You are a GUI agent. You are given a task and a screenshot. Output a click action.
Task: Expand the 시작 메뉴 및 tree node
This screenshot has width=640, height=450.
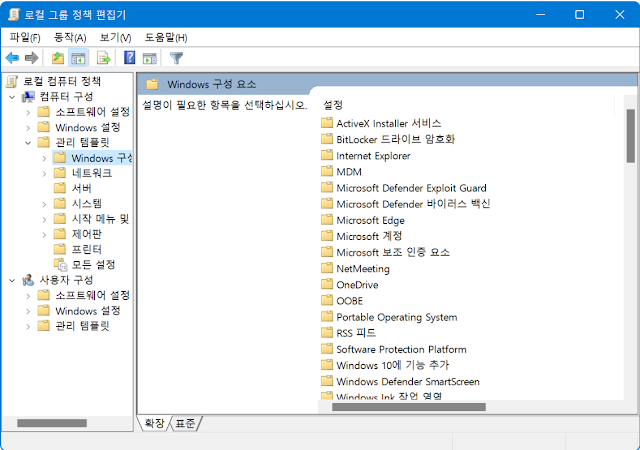tap(44, 219)
